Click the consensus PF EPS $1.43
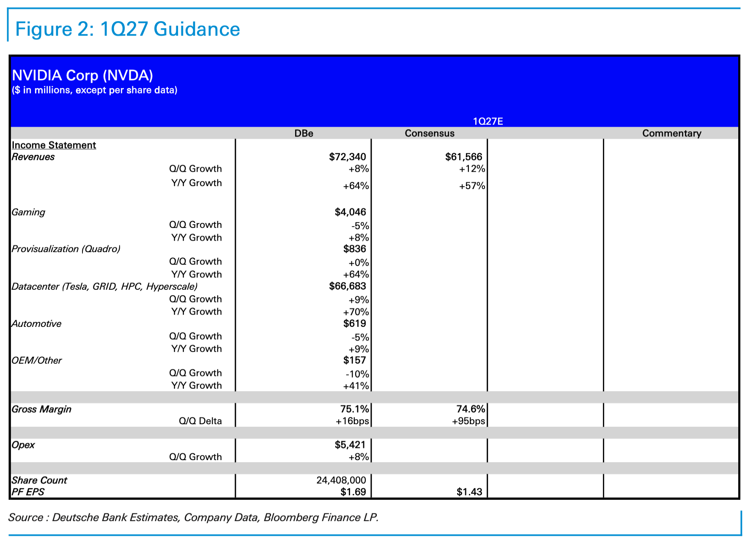 coord(469,492)
